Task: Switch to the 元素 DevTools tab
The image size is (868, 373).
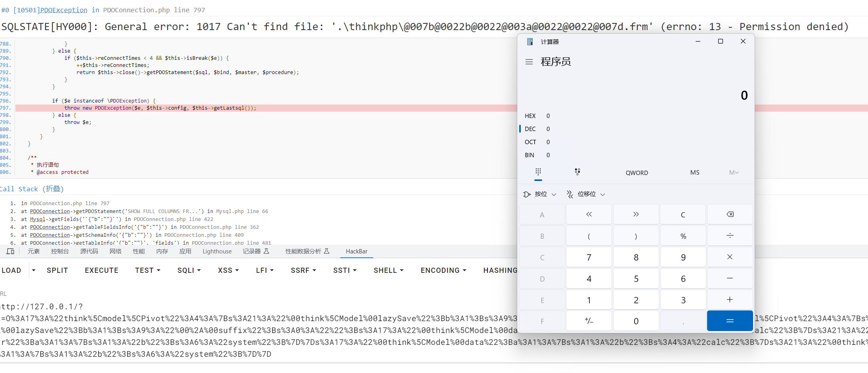Action: (34, 251)
